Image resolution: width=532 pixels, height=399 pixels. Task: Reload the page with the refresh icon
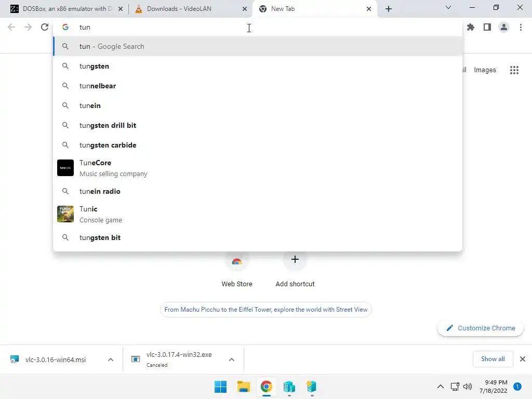45,27
